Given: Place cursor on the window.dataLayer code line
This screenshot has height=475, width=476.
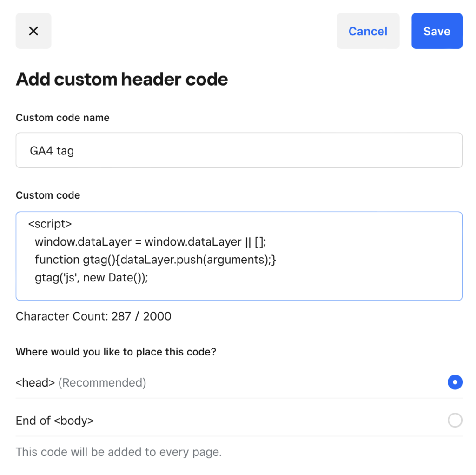Looking at the screenshot, I should (x=150, y=242).
